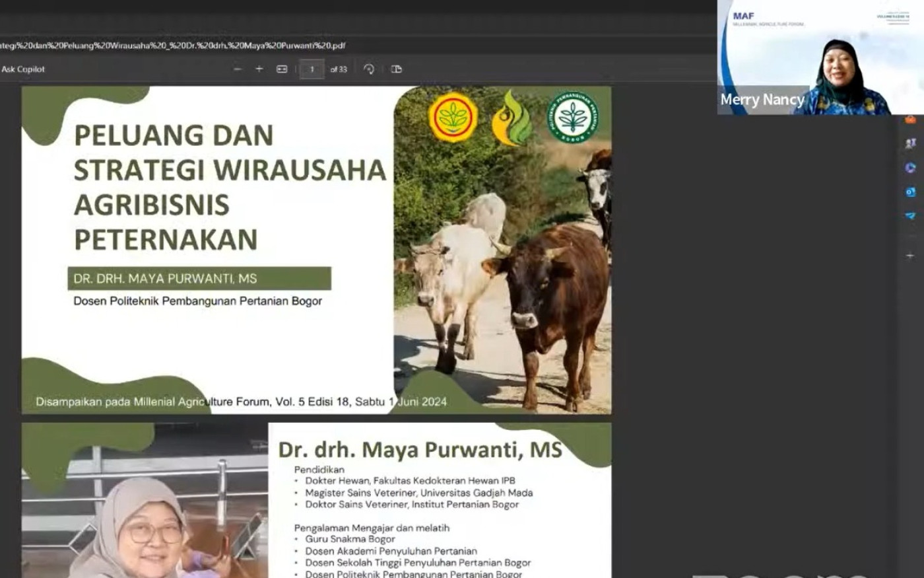Click the title 'Peluang dan Strategi Wirausaha' text
The width and height of the screenshot is (924, 578).
pyautogui.click(x=229, y=170)
